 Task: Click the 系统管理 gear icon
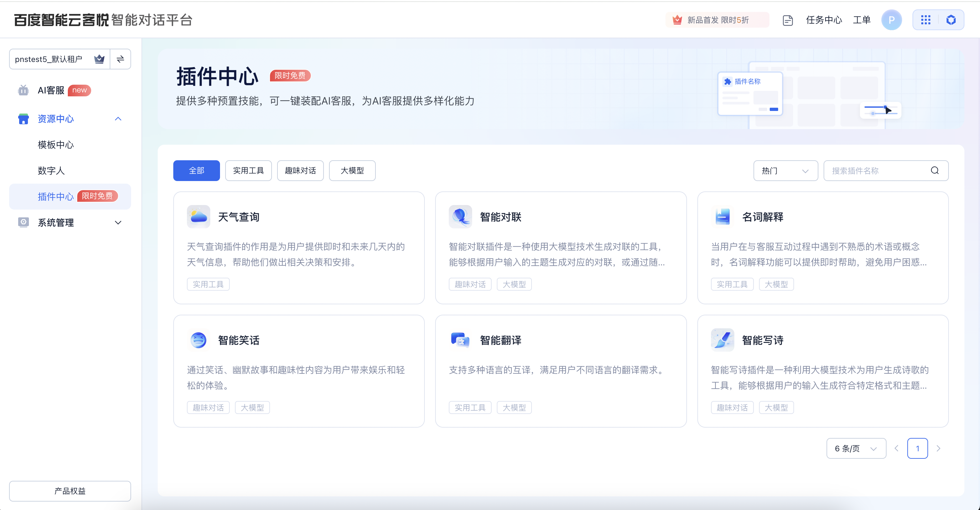coord(23,222)
